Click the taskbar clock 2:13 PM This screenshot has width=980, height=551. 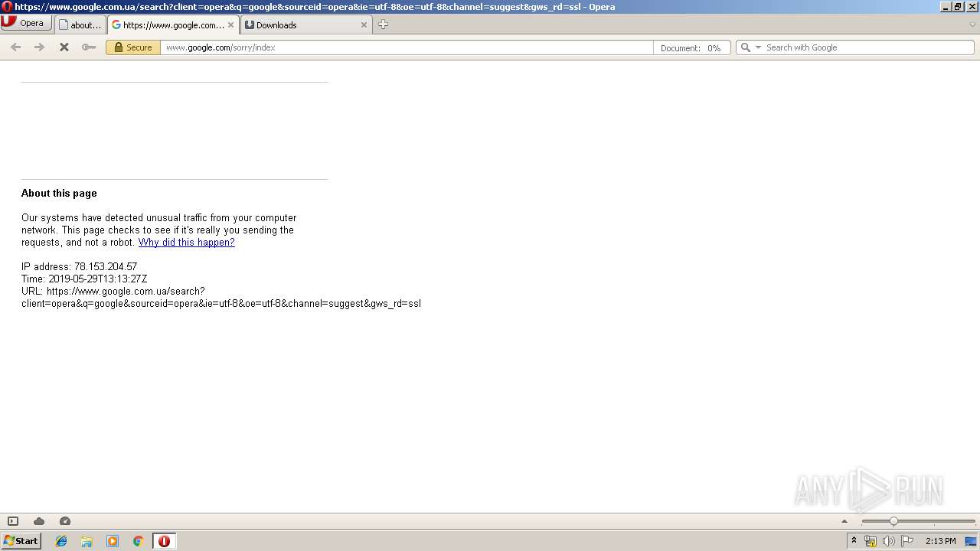940,541
